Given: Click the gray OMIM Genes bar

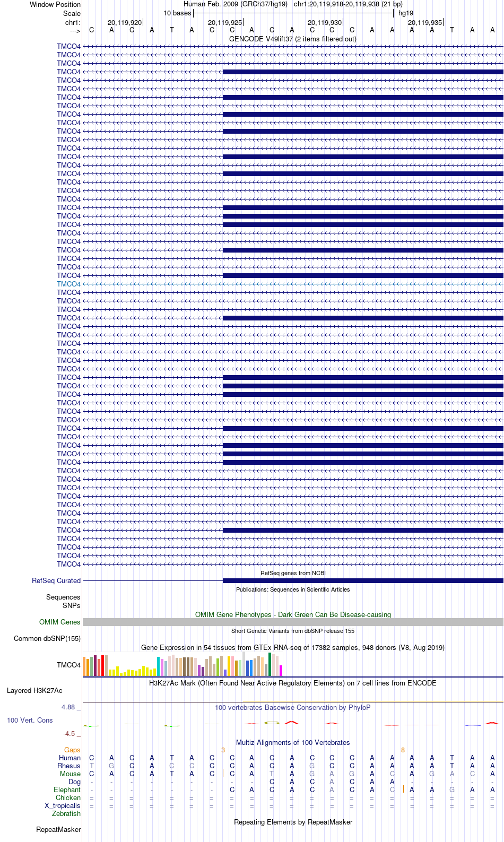Looking at the screenshot, I should click(x=293, y=622).
